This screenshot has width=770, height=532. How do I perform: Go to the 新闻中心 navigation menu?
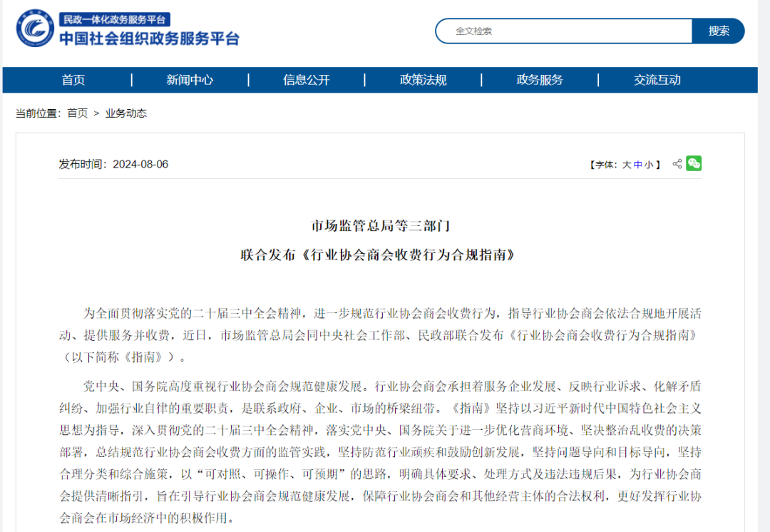click(190, 80)
